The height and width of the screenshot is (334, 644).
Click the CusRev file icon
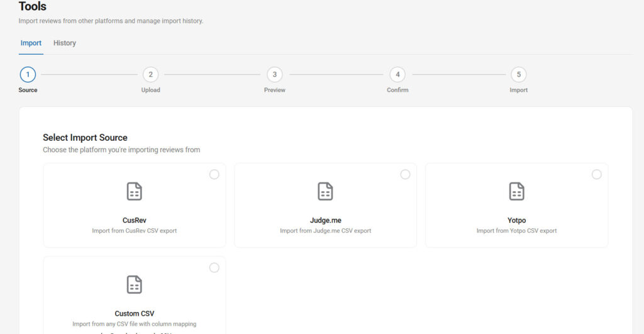pyautogui.click(x=135, y=191)
